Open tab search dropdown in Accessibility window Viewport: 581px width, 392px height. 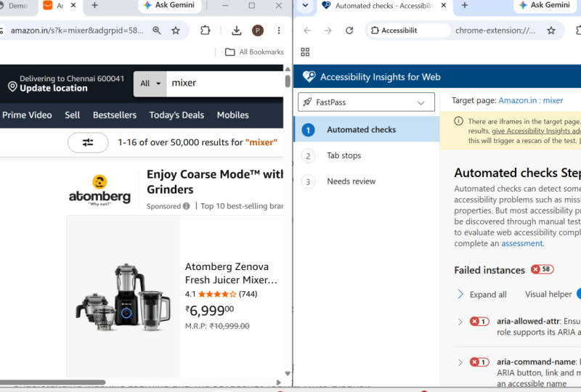(305, 6)
